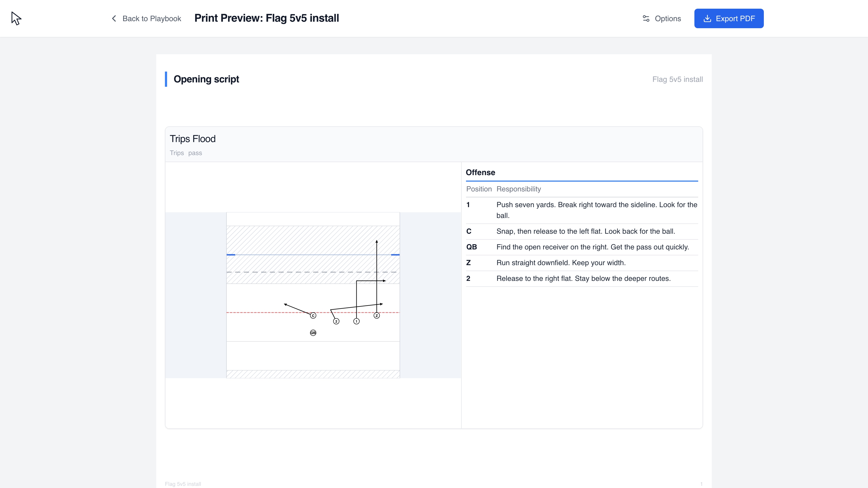
Task: Click the pass tag under Trips Flood
Action: coord(195,153)
